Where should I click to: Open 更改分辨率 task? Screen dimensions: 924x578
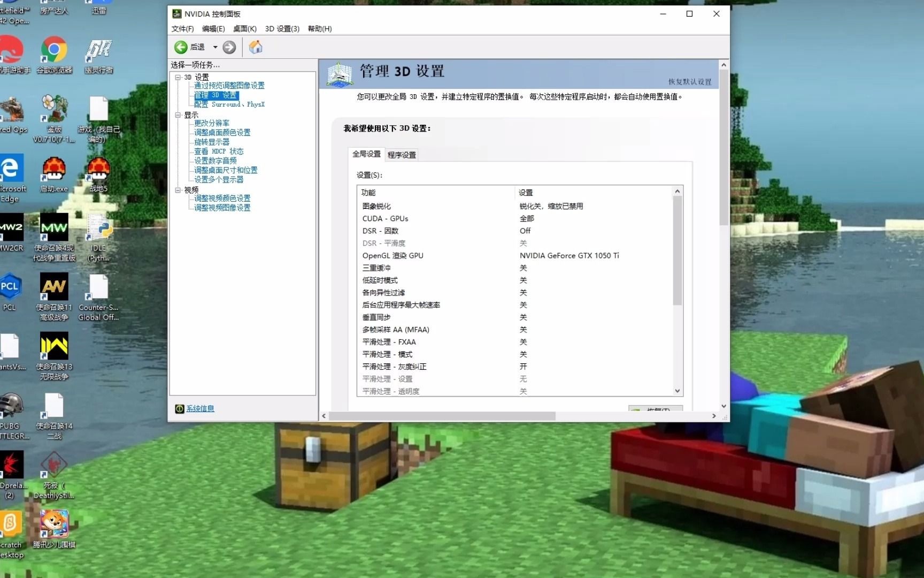[211, 123]
